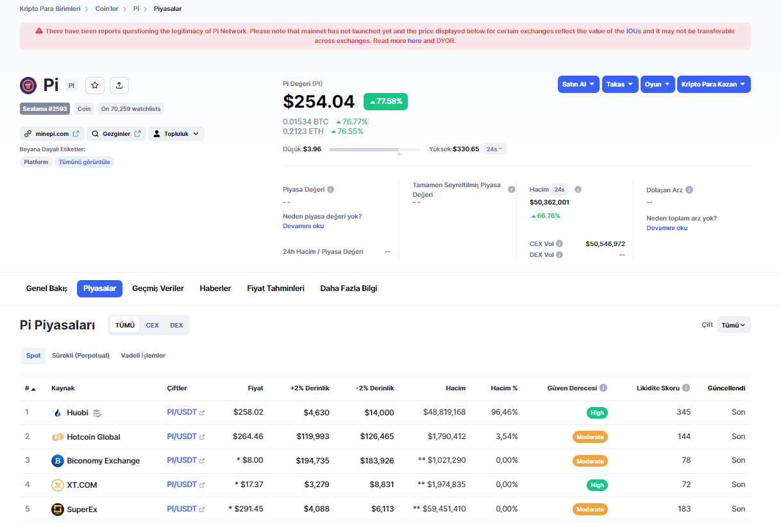Click the Tümünü görüntüle tags button
This screenshot has height=532, width=781.
(85, 162)
